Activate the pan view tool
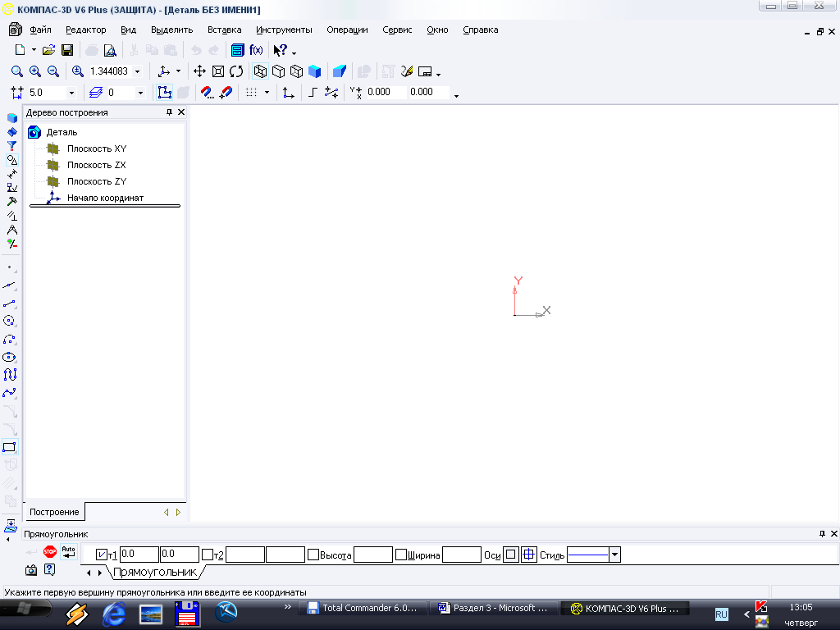The height and width of the screenshot is (630, 840). point(200,71)
